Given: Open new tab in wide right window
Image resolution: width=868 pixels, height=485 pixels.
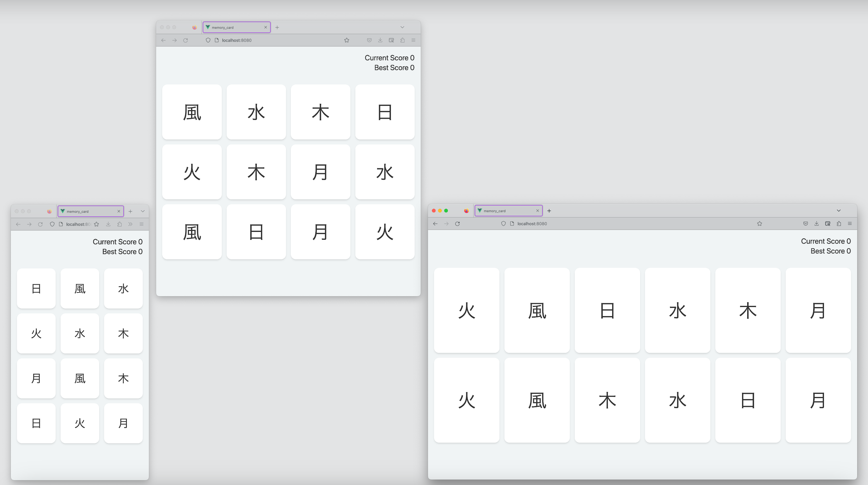Looking at the screenshot, I should pos(549,211).
